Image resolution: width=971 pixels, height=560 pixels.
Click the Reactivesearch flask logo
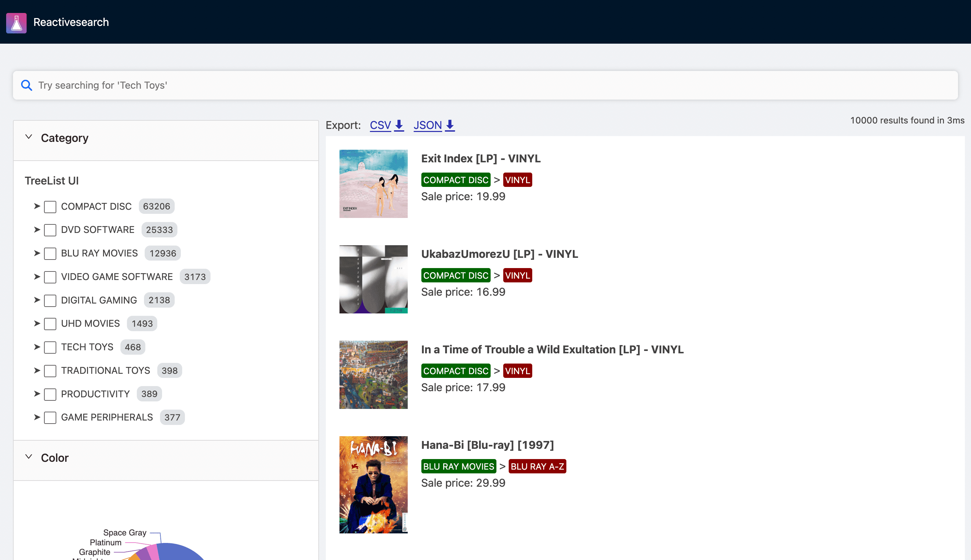pyautogui.click(x=16, y=23)
